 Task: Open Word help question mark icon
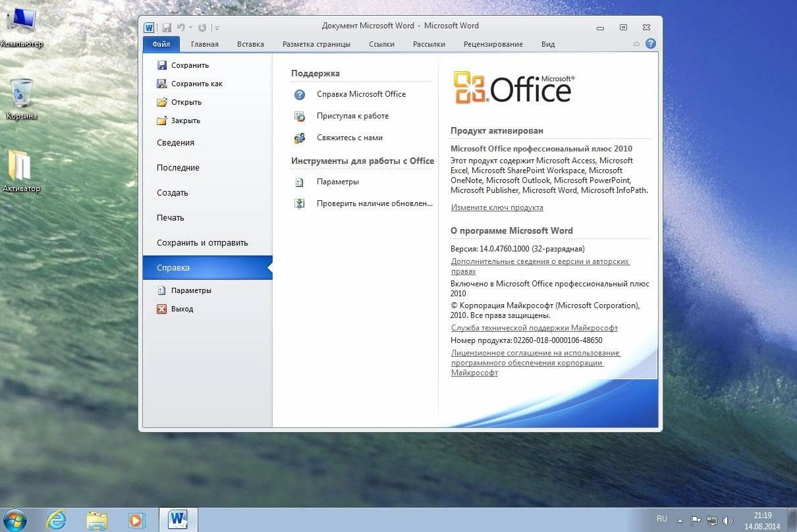[650, 43]
